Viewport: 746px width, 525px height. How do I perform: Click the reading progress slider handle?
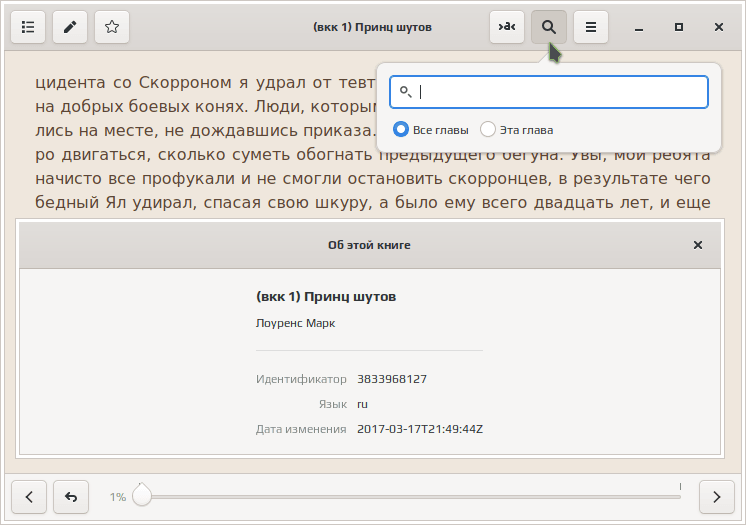pyautogui.click(x=142, y=496)
